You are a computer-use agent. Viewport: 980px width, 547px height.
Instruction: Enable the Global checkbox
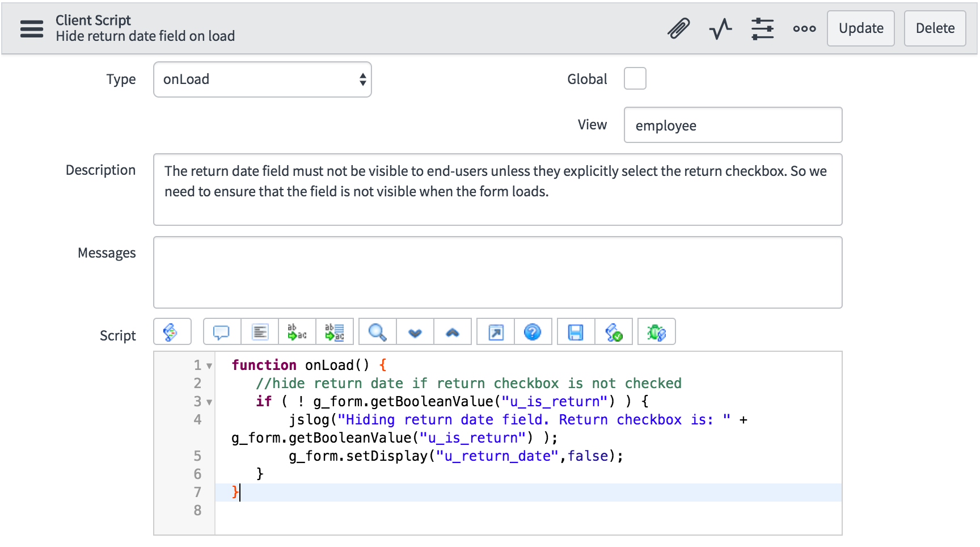pos(635,78)
